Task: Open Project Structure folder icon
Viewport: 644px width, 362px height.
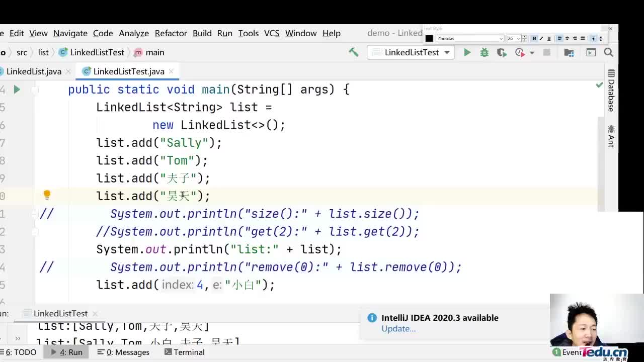Action: pyautogui.click(x=569, y=52)
